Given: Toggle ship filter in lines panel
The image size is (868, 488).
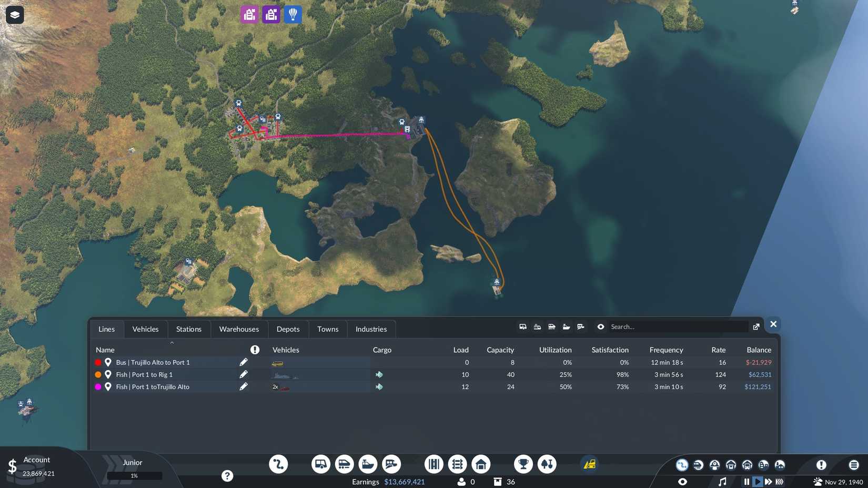Looking at the screenshot, I should coord(566,327).
